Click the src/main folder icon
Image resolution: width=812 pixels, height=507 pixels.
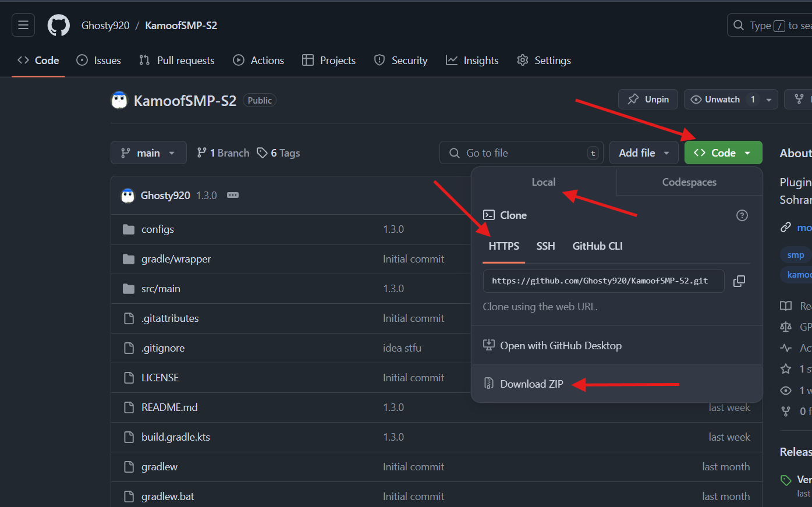(129, 289)
